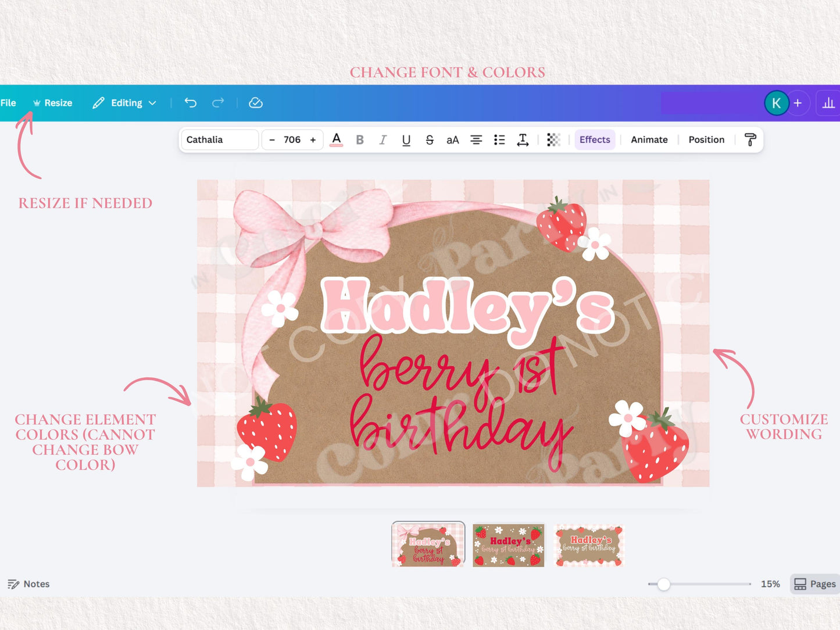Change text alignment

coord(476,139)
